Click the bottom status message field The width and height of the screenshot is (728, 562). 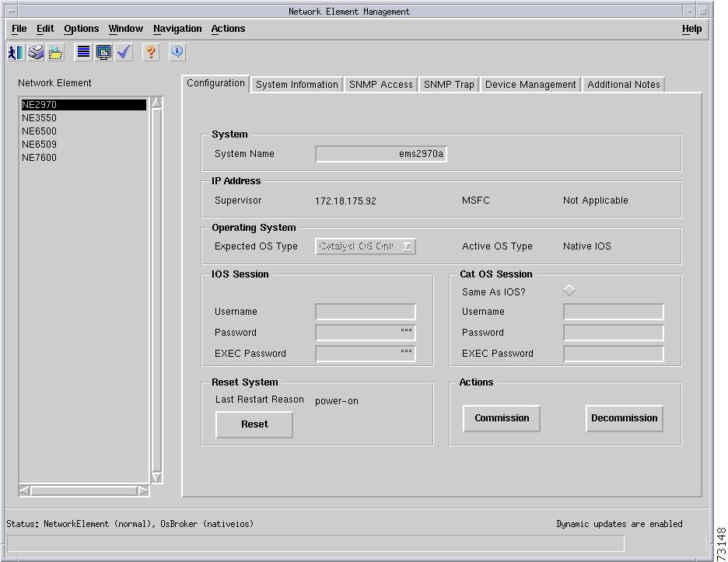[316, 543]
